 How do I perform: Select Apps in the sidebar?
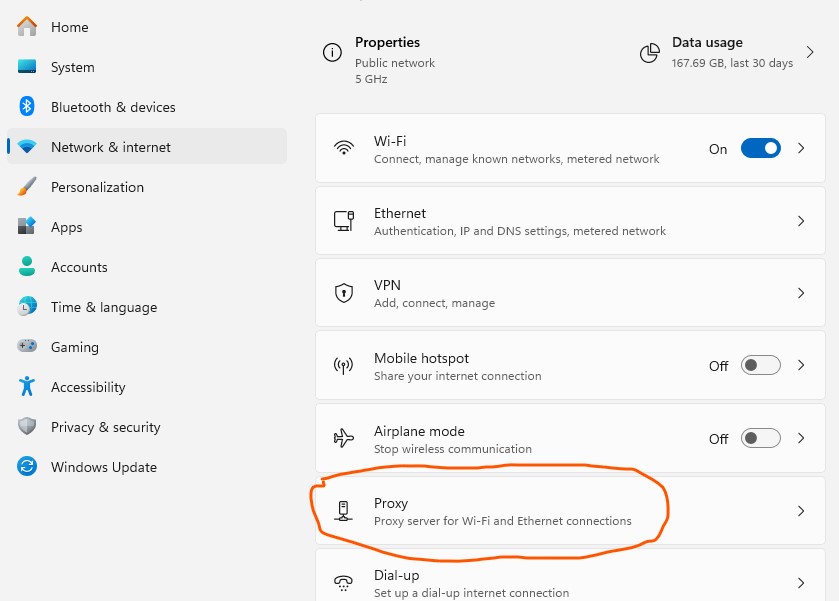66,227
